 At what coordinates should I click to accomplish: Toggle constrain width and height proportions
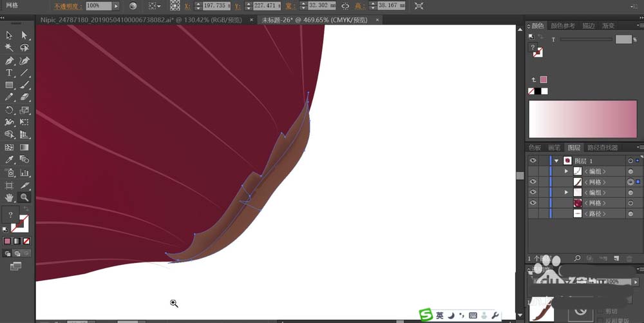point(345,6)
